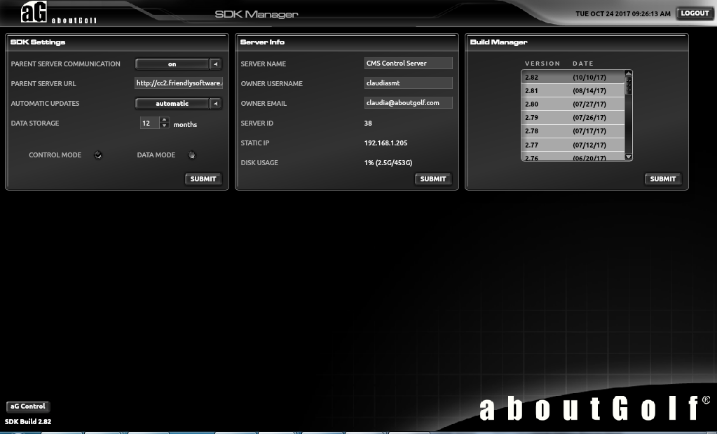Click the Data Storage months number field
Screen dimensions: 717x434
tap(150, 123)
